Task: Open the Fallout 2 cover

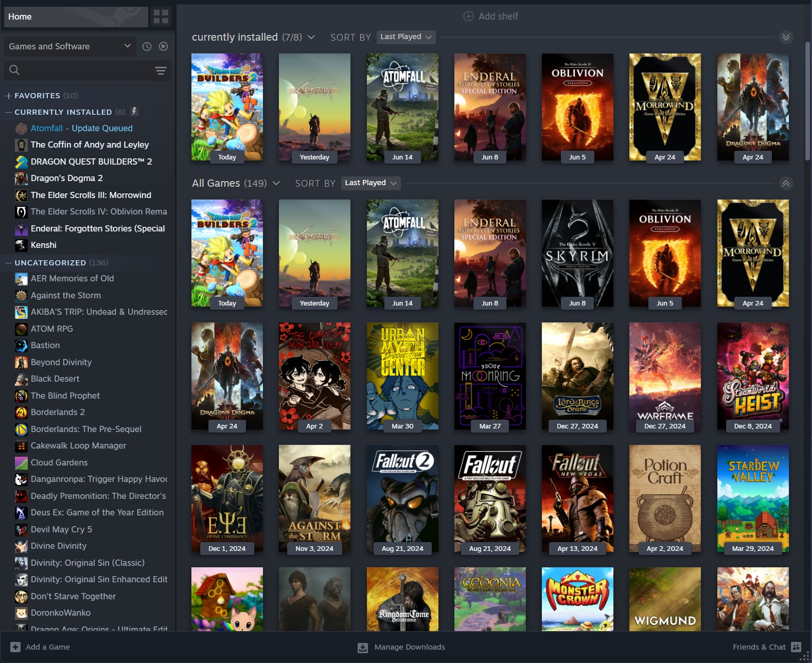Action: coord(402,498)
